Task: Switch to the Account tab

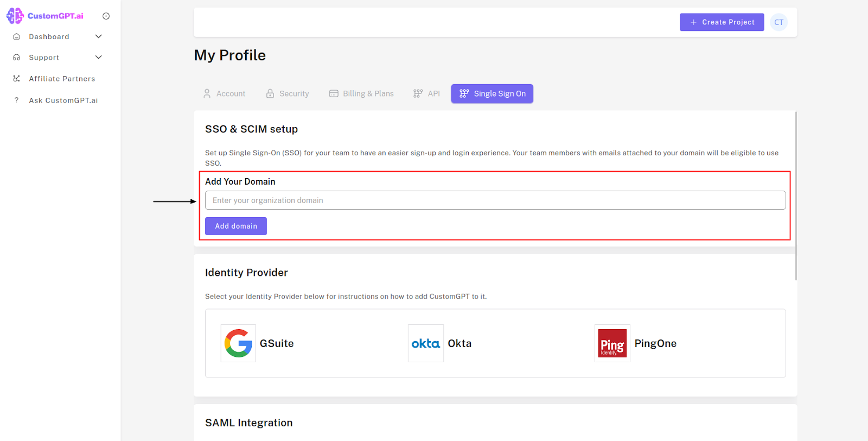Action: (x=224, y=93)
